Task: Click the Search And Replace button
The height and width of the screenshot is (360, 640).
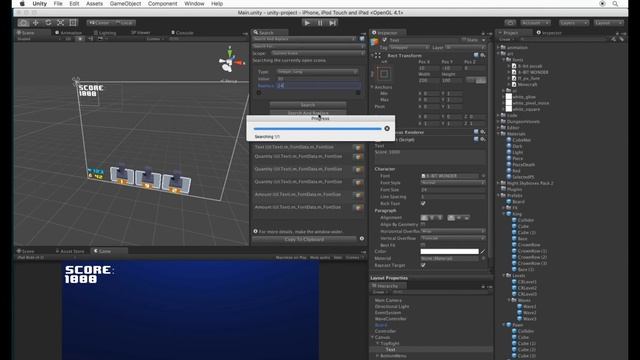Action: pyautogui.click(x=308, y=113)
